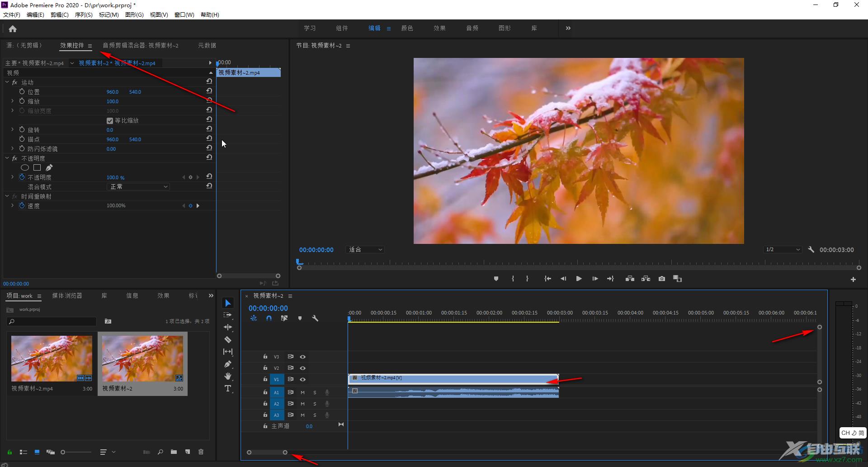Expand Speed (速度) property
Viewport: 868px width, 467px height.
[x=12, y=205]
